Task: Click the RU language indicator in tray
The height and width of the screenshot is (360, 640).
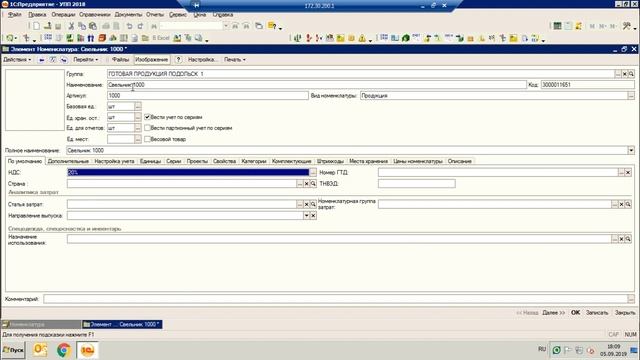Action: (x=542, y=349)
